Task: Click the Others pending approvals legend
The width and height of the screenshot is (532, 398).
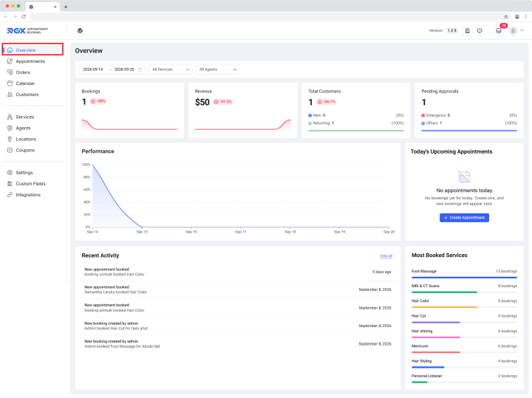Action: 469,123
